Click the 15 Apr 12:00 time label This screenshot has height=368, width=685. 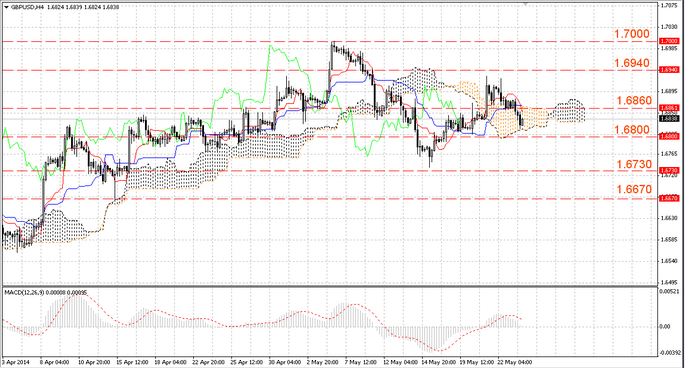pos(132,362)
